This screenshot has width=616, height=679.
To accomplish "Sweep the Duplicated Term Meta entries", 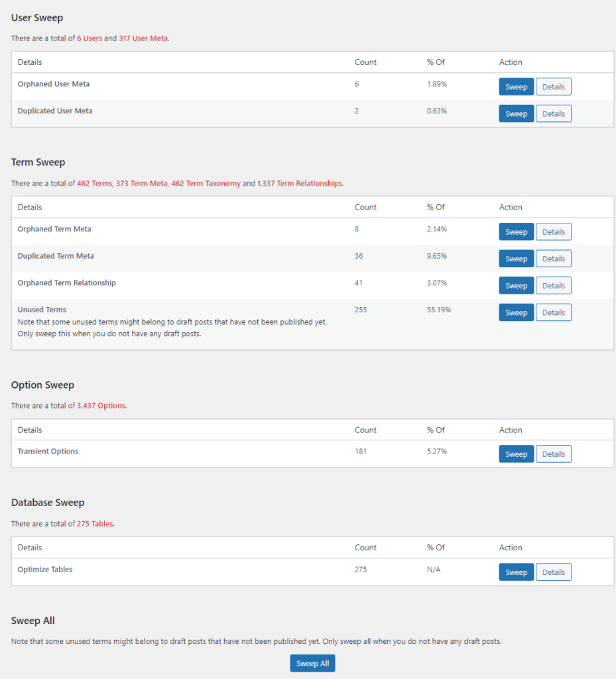I will click(516, 258).
